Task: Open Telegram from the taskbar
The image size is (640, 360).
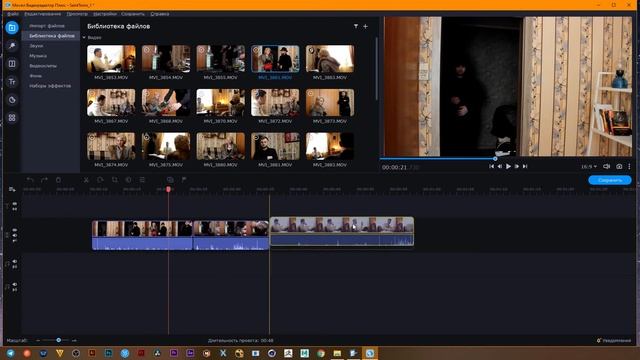Action: 11,353
